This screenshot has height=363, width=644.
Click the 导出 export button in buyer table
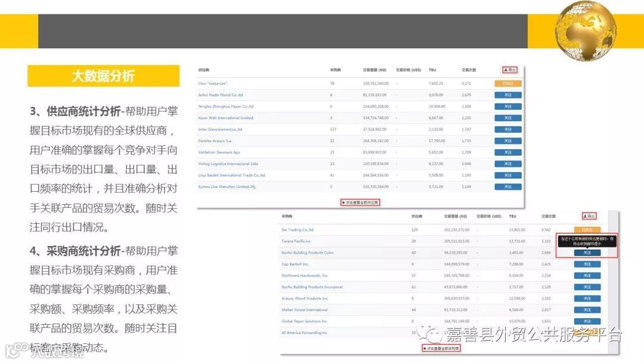(589, 216)
